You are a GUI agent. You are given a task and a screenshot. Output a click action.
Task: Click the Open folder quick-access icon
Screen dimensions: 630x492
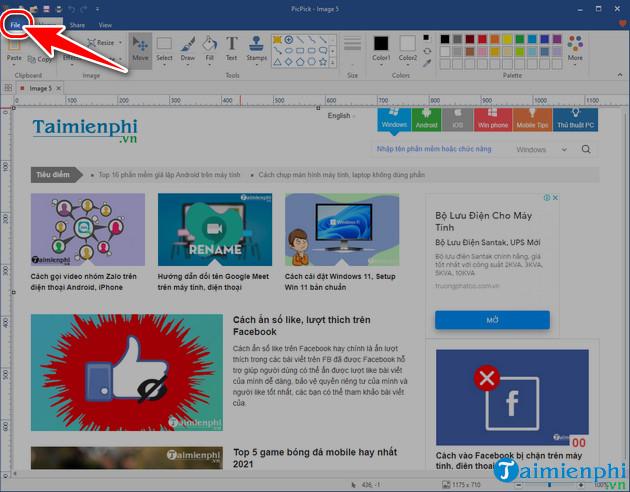(x=34, y=9)
